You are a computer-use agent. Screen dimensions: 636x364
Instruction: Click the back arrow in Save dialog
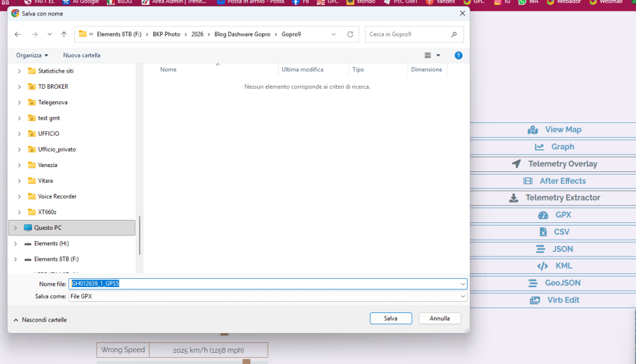pyautogui.click(x=17, y=34)
